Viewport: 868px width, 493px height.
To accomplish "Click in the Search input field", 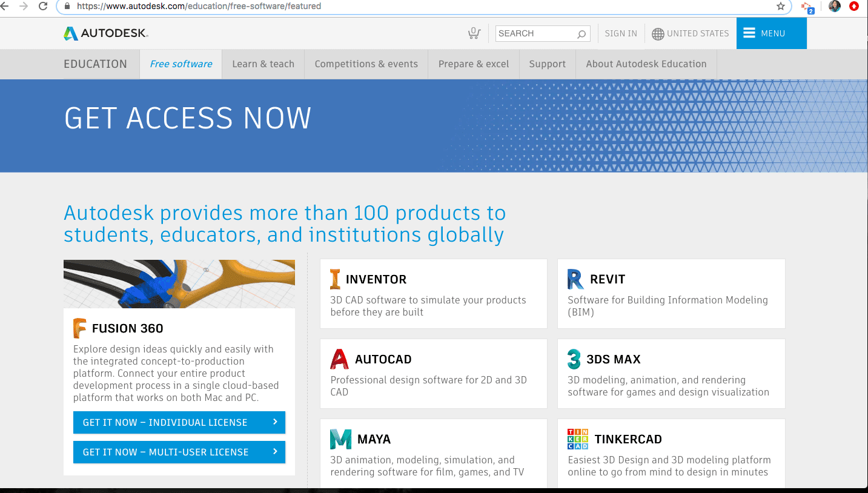I will coord(535,34).
